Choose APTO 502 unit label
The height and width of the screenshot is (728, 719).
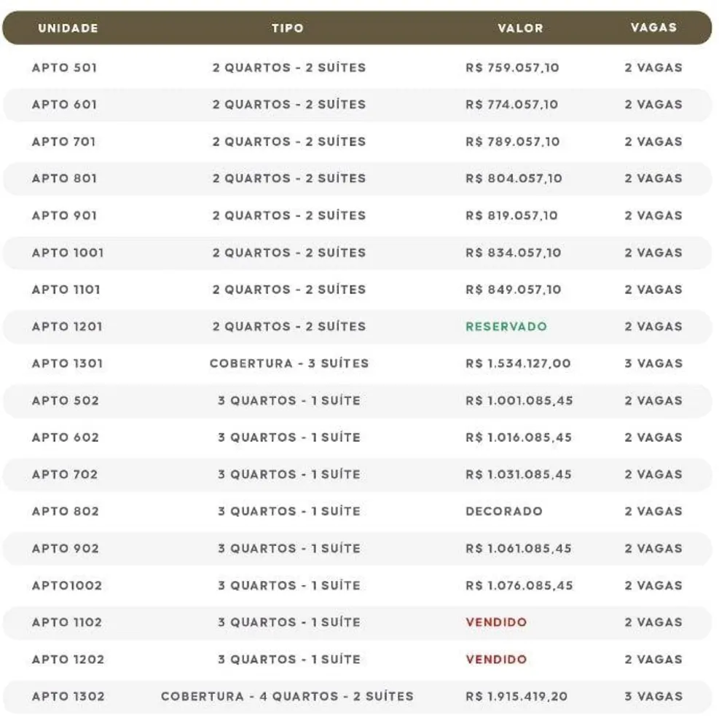pyautogui.click(x=66, y=400)
